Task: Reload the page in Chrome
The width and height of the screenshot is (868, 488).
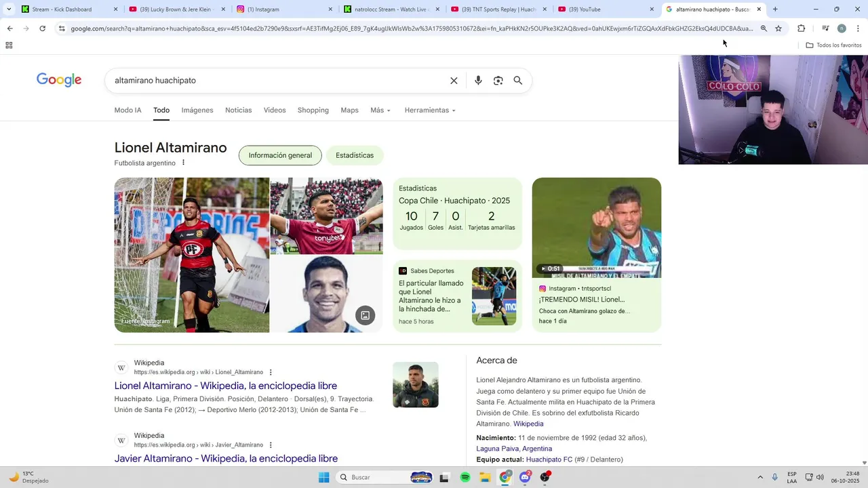Action: coord(42,28)
